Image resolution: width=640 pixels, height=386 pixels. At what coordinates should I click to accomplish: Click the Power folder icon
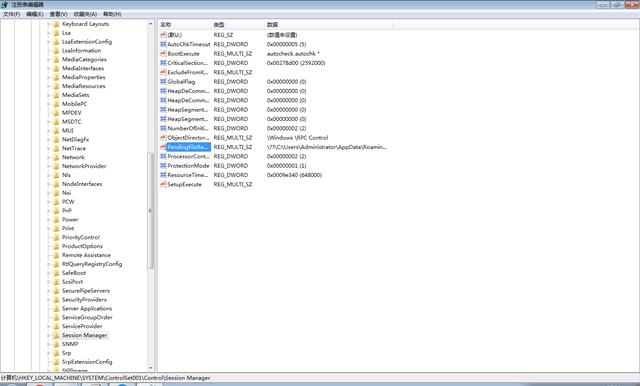[x=56, y=220]
